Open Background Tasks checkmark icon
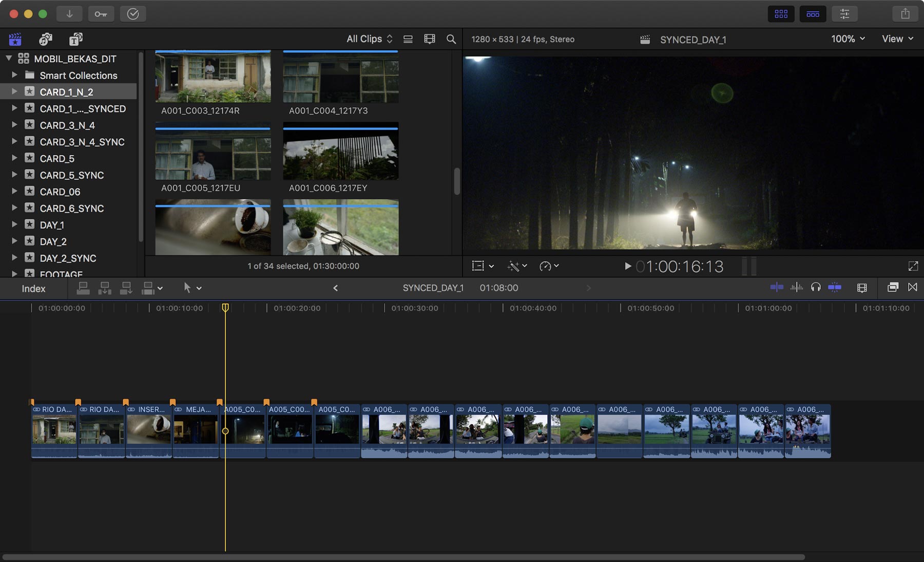Viewport: 924px width, 562px height. click(x=133, y=14)
